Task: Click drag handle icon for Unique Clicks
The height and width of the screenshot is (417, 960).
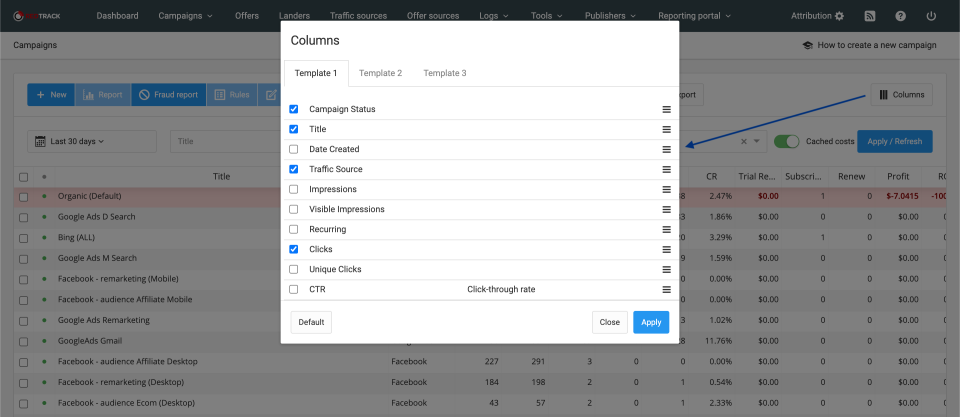Action: click(x=666, y=269)
